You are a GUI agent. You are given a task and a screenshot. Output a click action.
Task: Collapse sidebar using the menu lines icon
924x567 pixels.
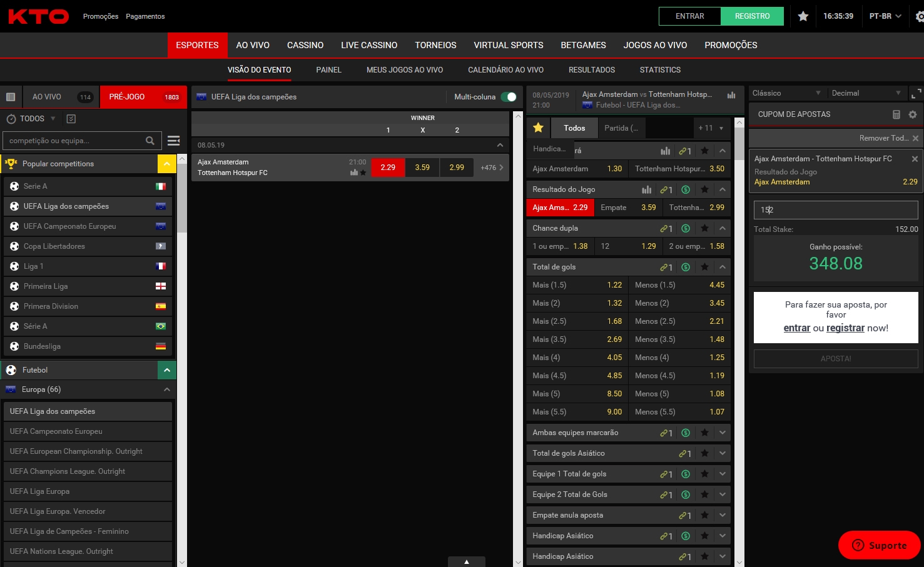[174, 141]
